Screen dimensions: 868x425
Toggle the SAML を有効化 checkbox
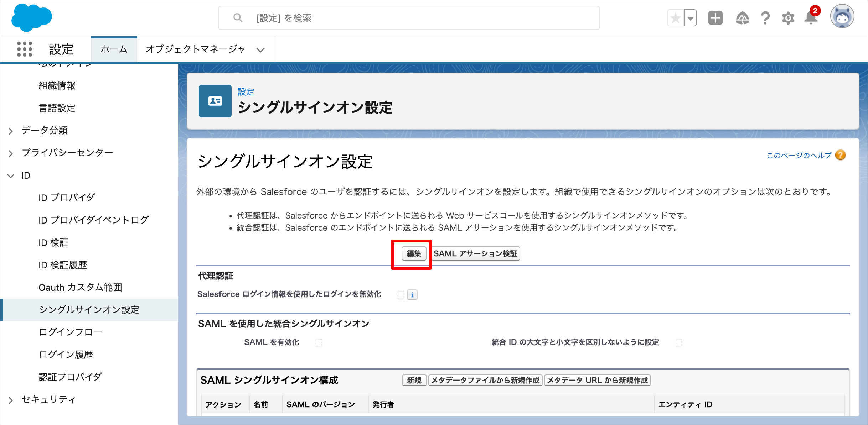[319, 343]
